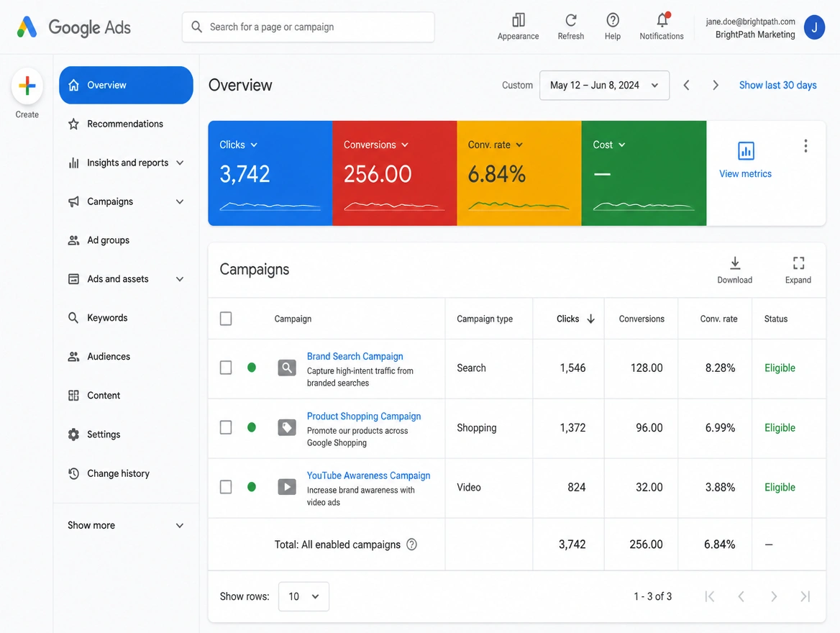
Task: Check the Brand Search Campaign row
Action: (x=226, y=368)
